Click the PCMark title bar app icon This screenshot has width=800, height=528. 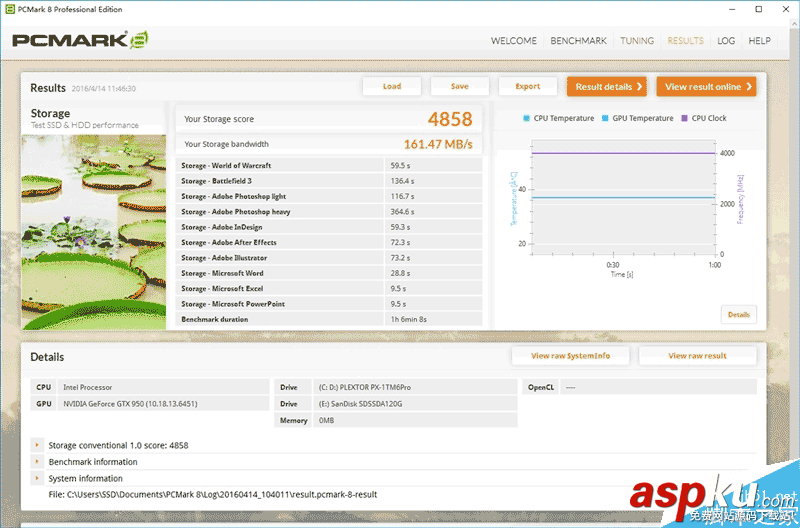coord(10,9)
